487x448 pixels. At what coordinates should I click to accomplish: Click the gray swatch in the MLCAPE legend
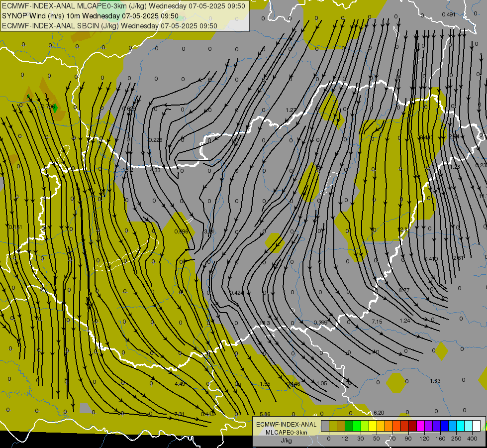325,426
